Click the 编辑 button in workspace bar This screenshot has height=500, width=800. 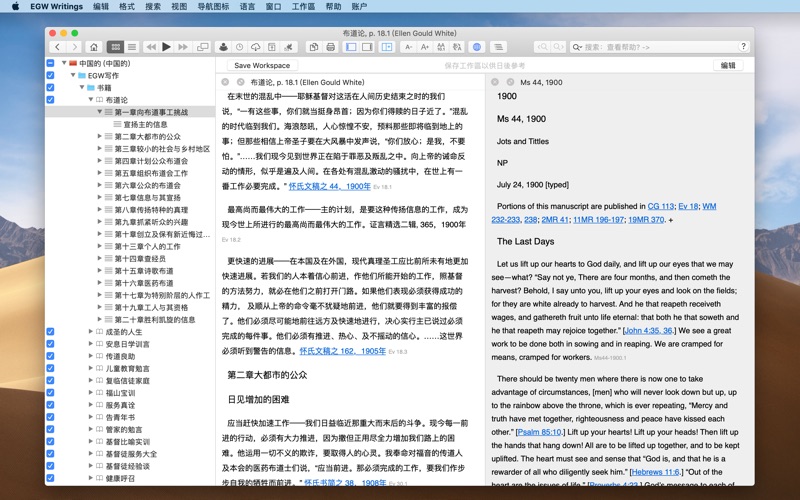pos(728,65)
